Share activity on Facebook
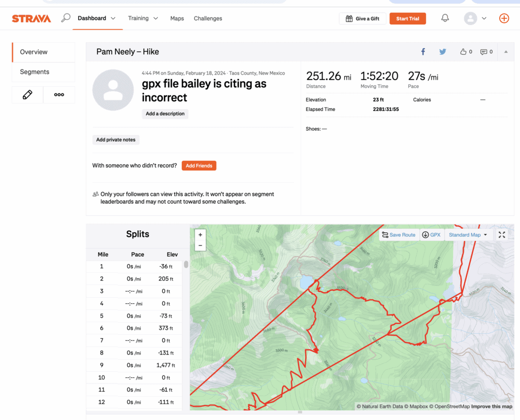This screenshot has height=420, width=520. [x=423, y=52]
